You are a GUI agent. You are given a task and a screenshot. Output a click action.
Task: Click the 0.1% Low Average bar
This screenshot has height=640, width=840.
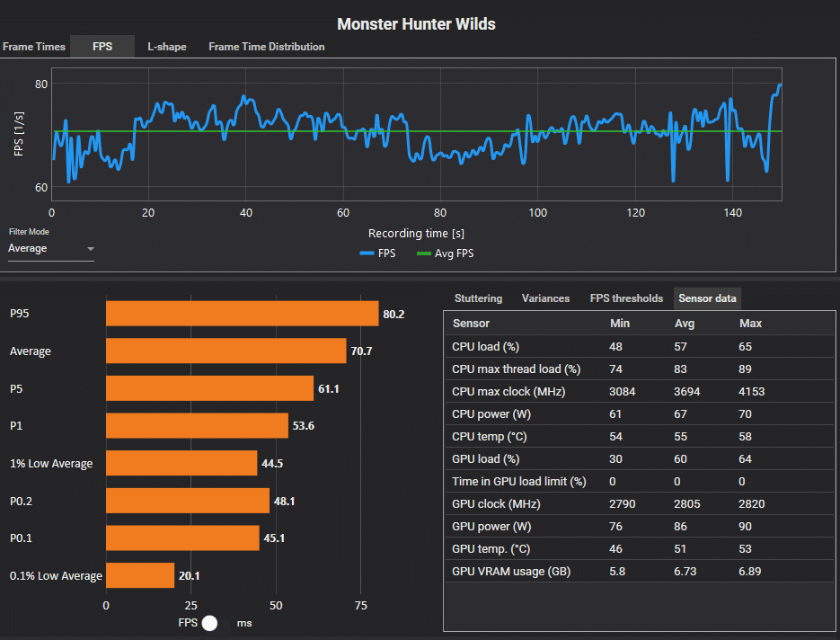click(140, 575)
